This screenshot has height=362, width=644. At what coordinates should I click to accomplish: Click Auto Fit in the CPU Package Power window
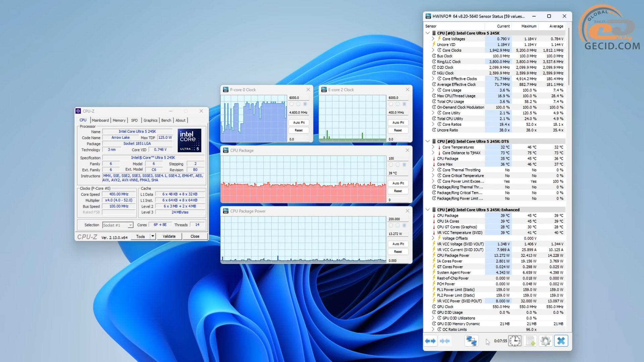(398, 244)
